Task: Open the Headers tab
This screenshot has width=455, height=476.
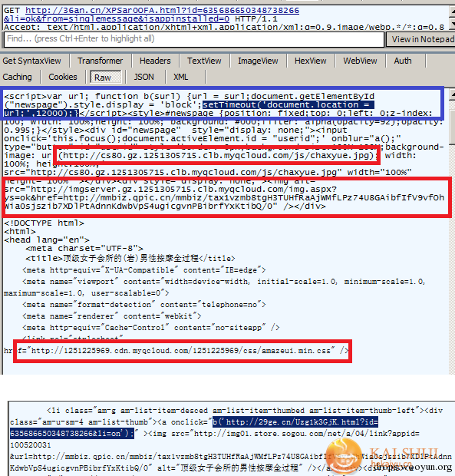Action: tap(155, 61)
